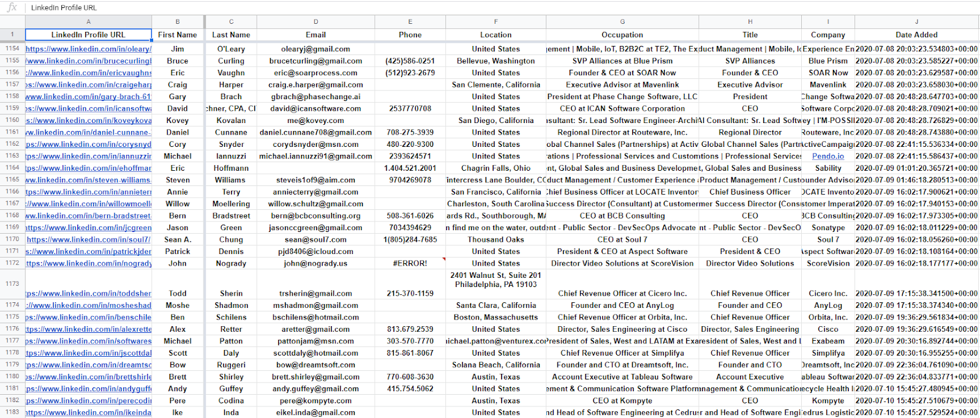The width and height of the screenshot is (980, 418).
Task: Select the row 1173 header
Action: tap(12, 284)
